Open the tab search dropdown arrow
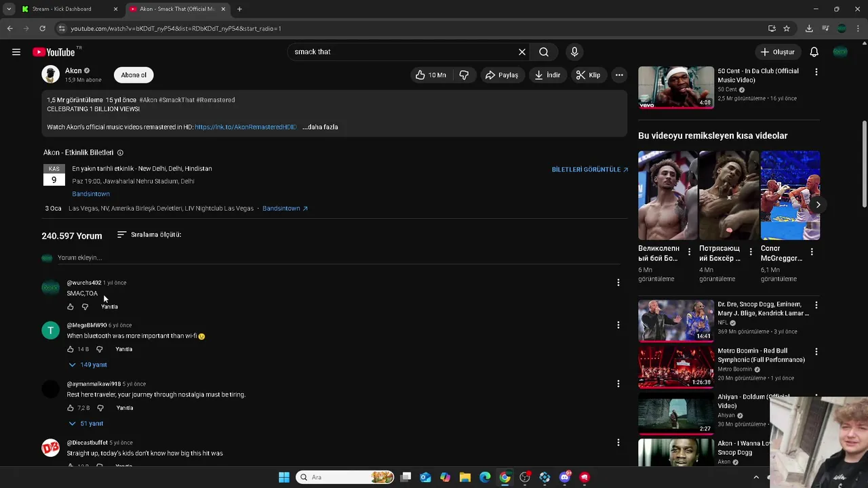 (x=8, y=9)
